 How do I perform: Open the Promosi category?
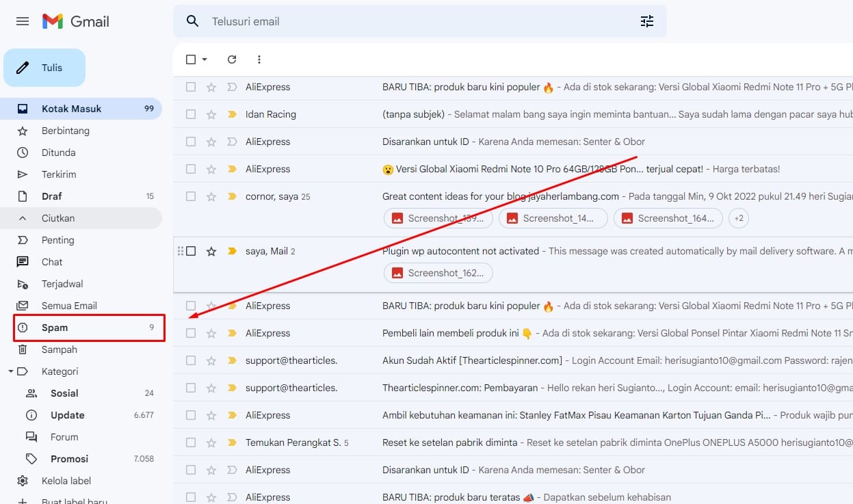click(81, 459)
